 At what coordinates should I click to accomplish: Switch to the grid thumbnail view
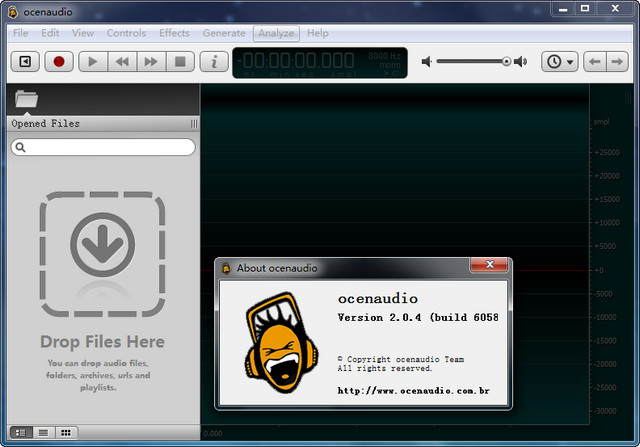pyautogui.click(x=66, y=432)
